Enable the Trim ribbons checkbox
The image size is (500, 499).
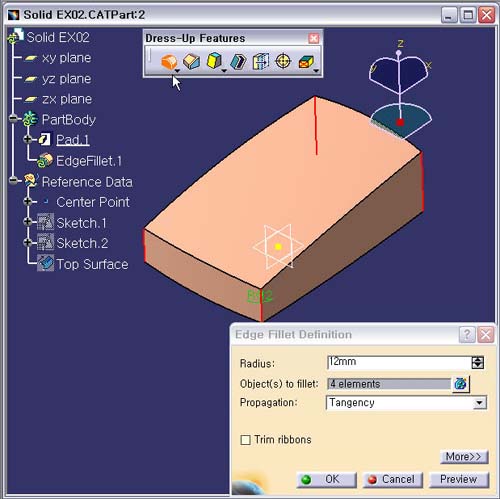(245, 440)
